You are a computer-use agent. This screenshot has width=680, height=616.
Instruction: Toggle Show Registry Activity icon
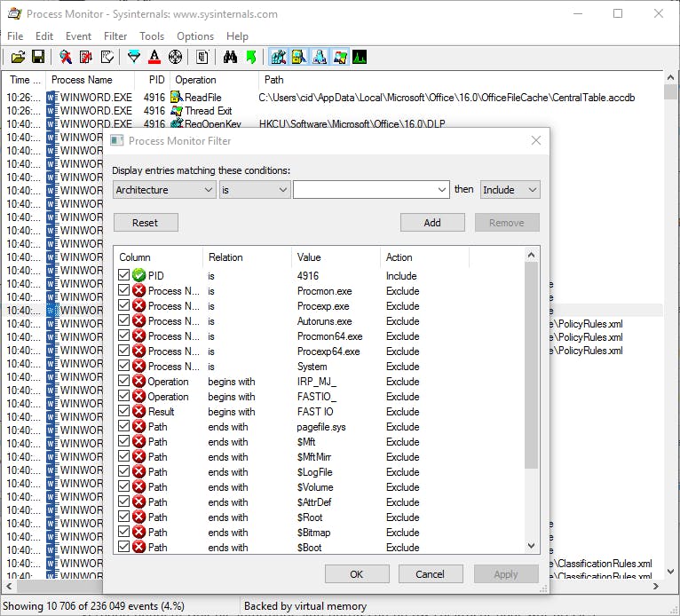click(279, 57)
